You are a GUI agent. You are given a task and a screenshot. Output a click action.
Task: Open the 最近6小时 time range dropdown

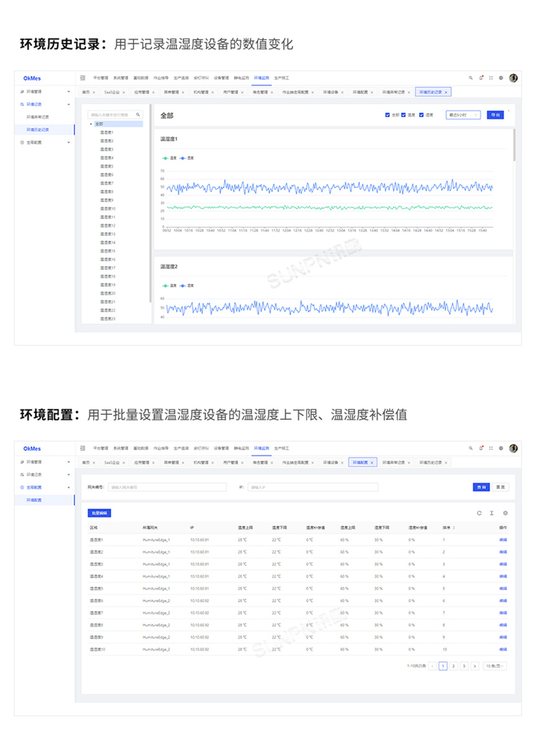click(463, 115)
